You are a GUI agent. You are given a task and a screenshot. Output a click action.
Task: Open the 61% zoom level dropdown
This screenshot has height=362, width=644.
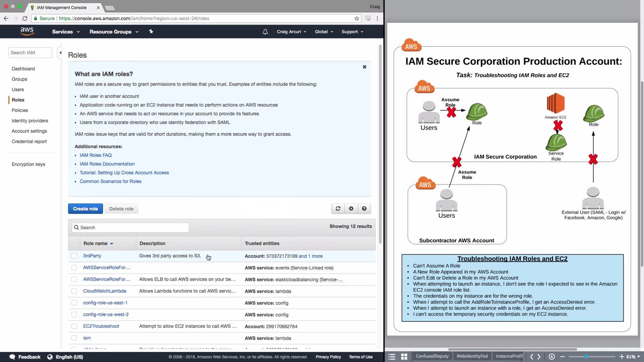click(632, 356)
